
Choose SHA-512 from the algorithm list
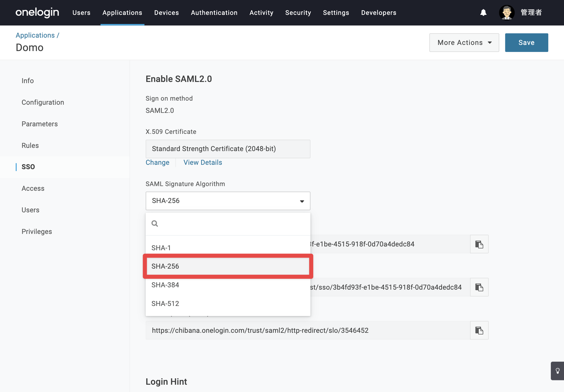[228, 304]
